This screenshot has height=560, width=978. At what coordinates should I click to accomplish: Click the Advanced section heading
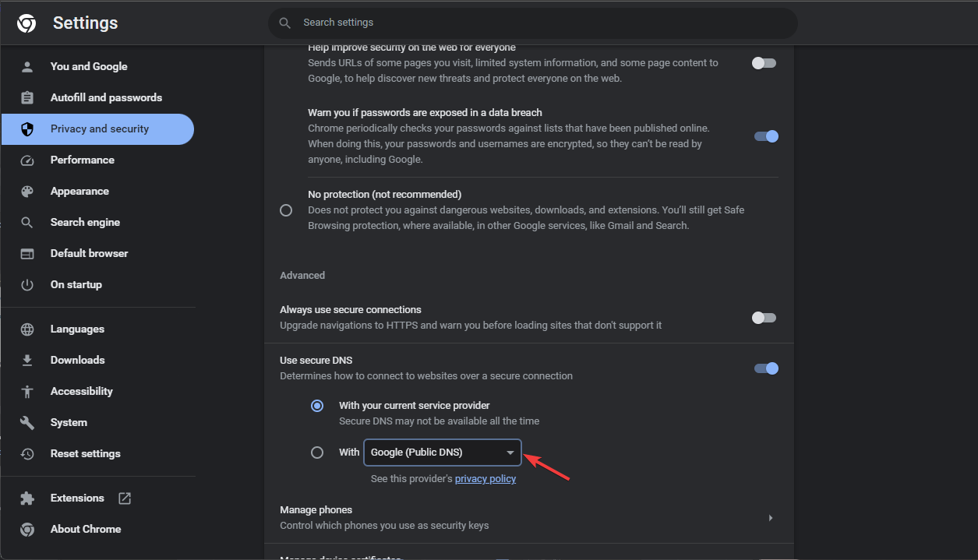pyautogui.click(x=302, y=276)
